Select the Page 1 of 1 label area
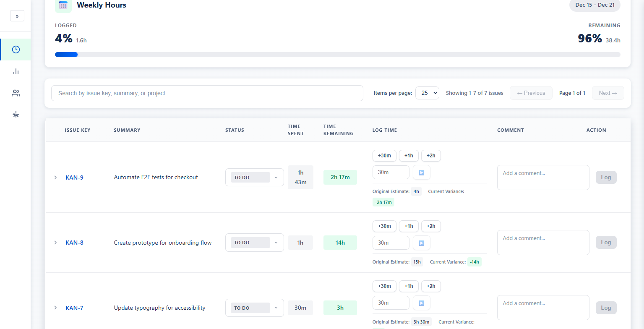Screen dimensions: 644x329 [x=572, y=93]
